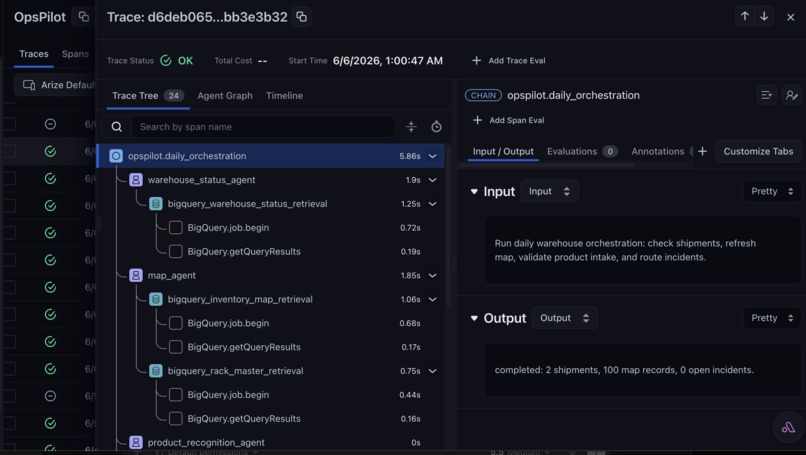Click Customize Tabs button
806x455 pixels.
758,151
